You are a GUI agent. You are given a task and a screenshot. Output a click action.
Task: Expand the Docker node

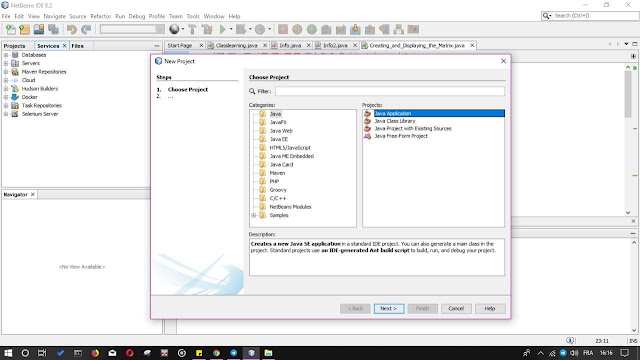click(6, 97)
